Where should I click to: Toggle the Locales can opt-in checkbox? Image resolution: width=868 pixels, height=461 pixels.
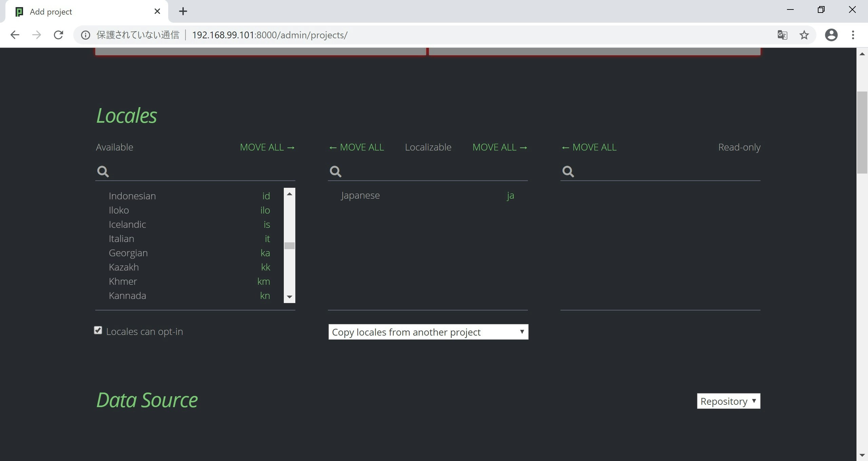pos(98,330)
